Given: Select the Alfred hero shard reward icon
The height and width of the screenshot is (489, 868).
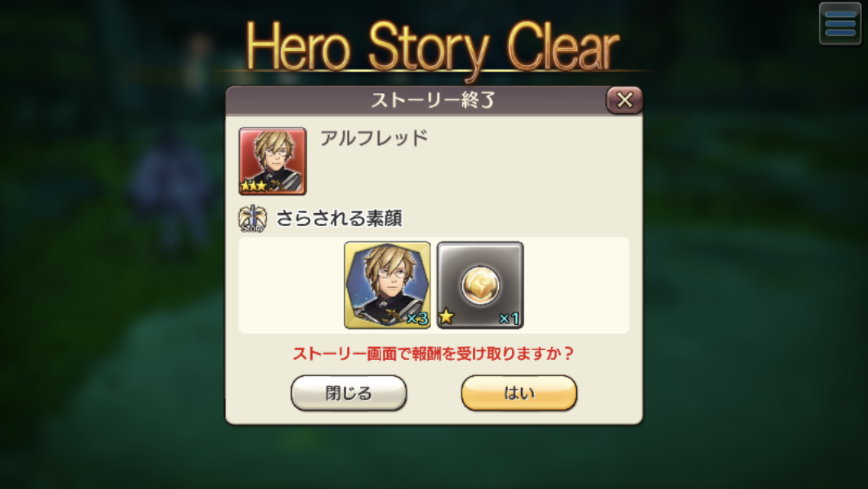Looking at the screenshot, I should 387,285.
